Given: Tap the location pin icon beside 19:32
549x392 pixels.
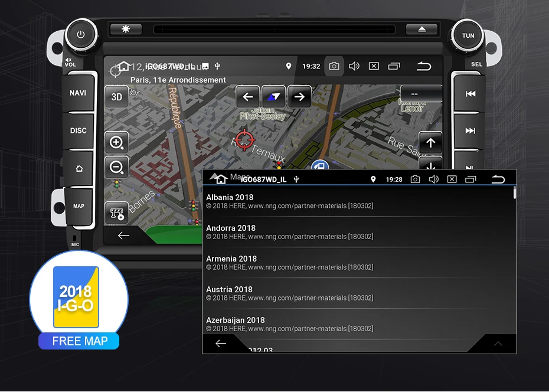Looking at the screenshot, I should (x=289, y=66).
